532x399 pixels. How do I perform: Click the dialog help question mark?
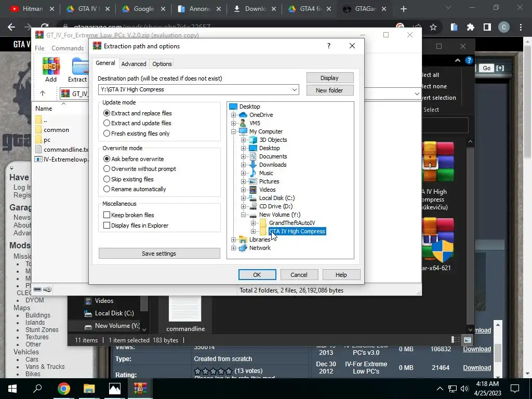328,46
